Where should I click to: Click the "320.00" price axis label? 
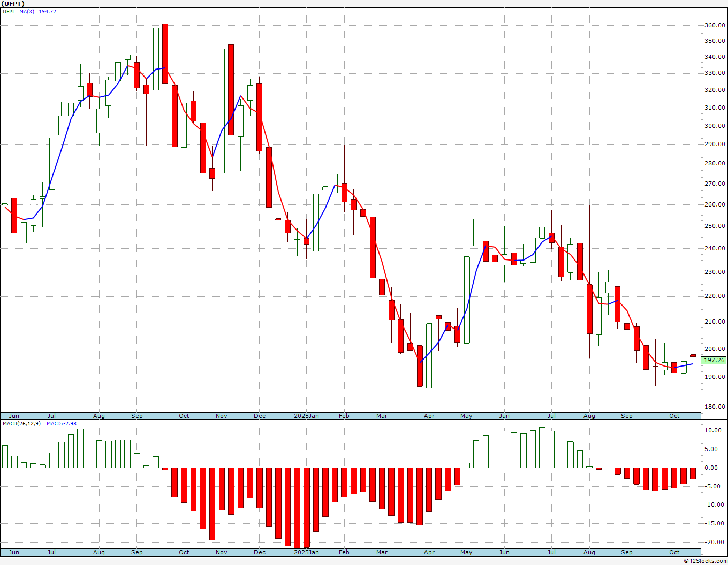(x=715, y=90)
